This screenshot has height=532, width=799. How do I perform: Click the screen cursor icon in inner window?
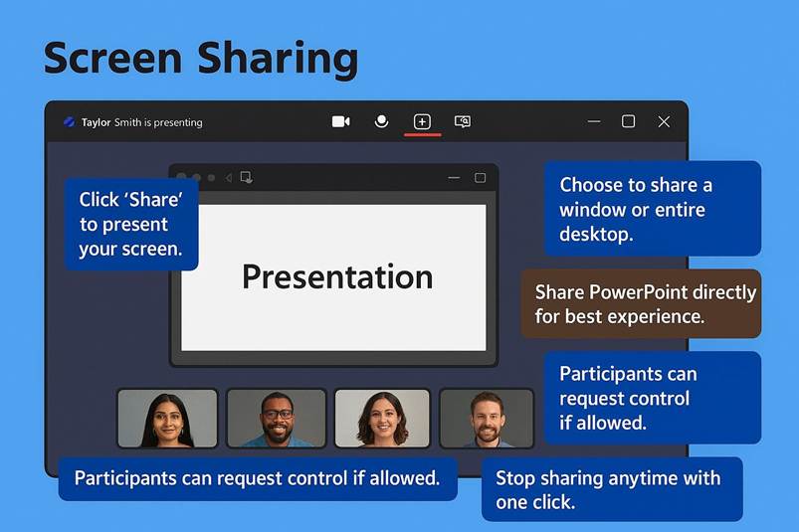[246, 178]
